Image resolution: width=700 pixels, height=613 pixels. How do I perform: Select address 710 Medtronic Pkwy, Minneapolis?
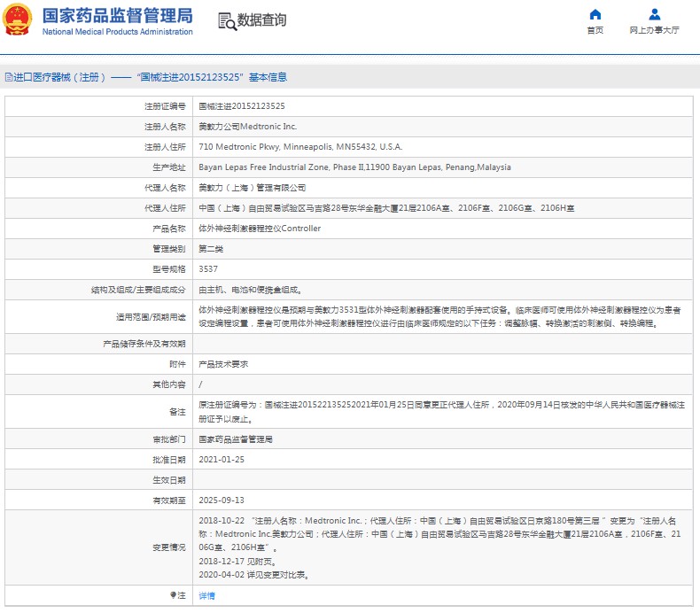[x=300, y=147]
